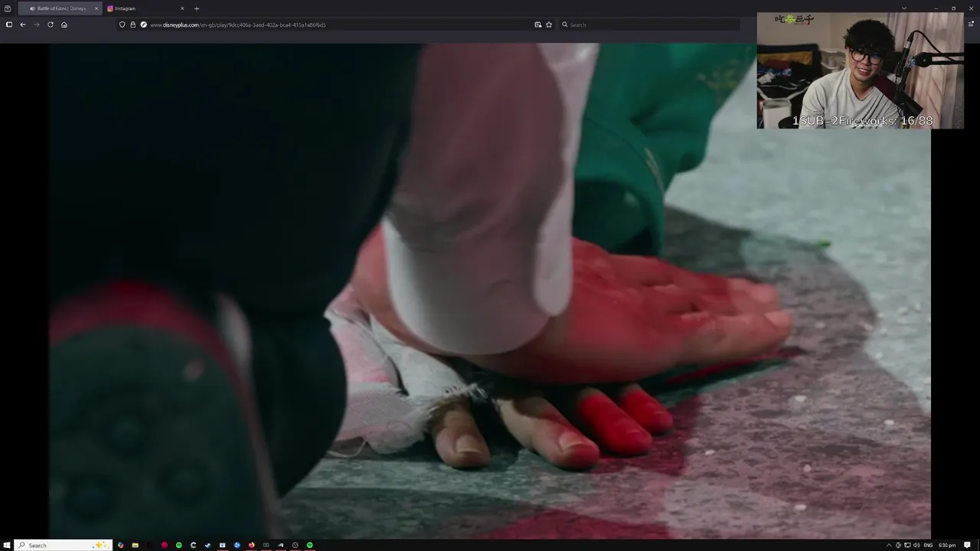Switch the ENG input language
This screenshot has height=551, width=980.
click(x=928, y=545)
